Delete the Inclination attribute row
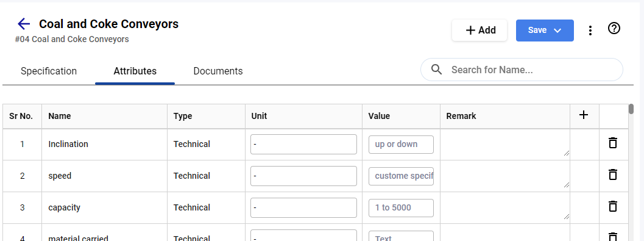644x241 pixels. [613, 143]
